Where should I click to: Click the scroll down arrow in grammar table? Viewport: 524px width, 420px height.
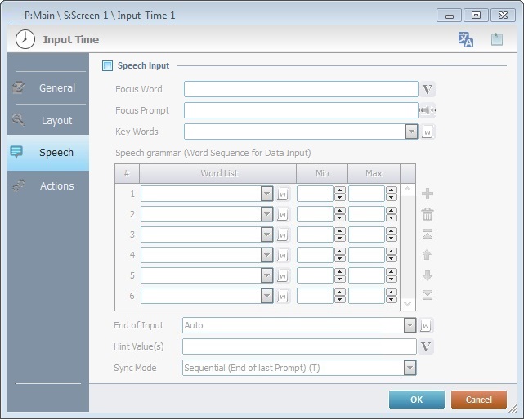[408, 304]
